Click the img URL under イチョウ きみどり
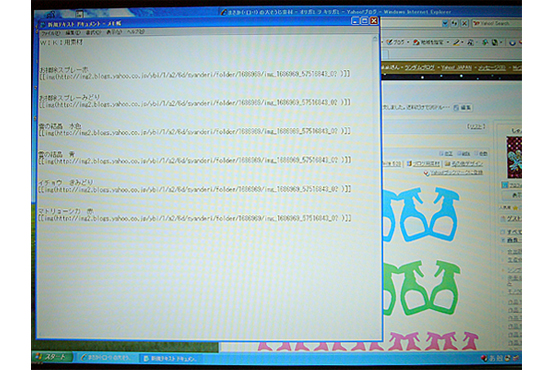Image resolution: width=553 pixels, height=370 pixels. [x=195, y=189]
